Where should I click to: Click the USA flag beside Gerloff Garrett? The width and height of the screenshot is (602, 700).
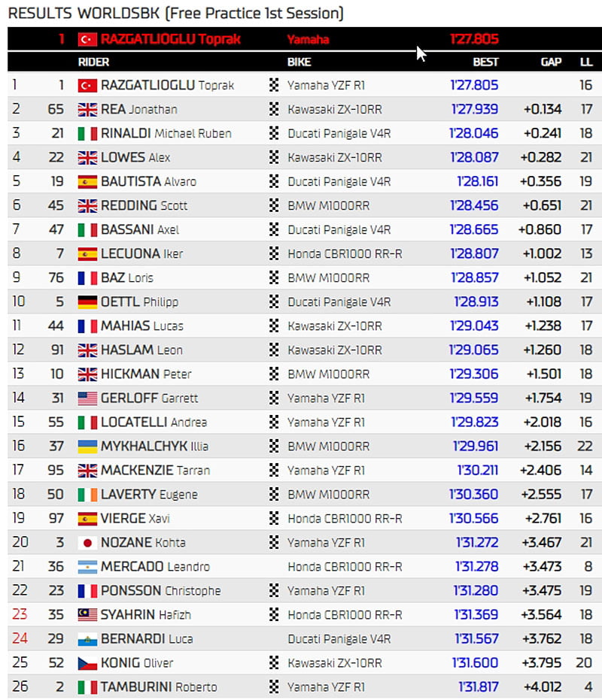coord(87,398)
